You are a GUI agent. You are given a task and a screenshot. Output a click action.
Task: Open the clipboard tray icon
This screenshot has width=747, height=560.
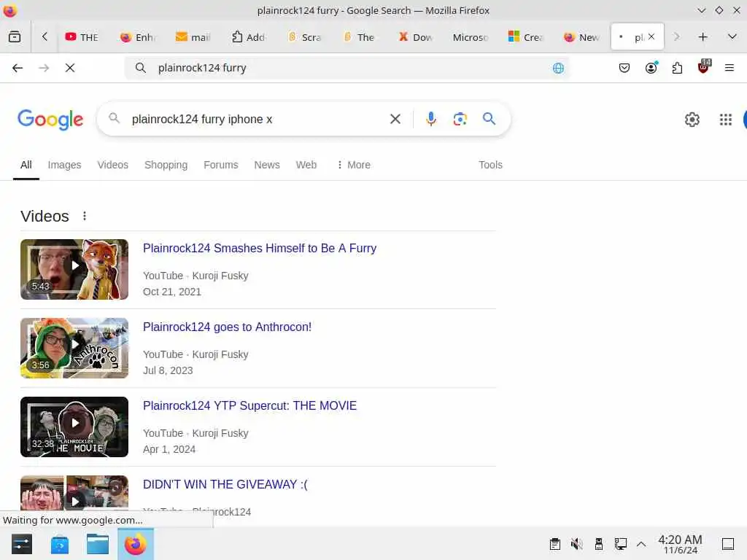[555, 544]
